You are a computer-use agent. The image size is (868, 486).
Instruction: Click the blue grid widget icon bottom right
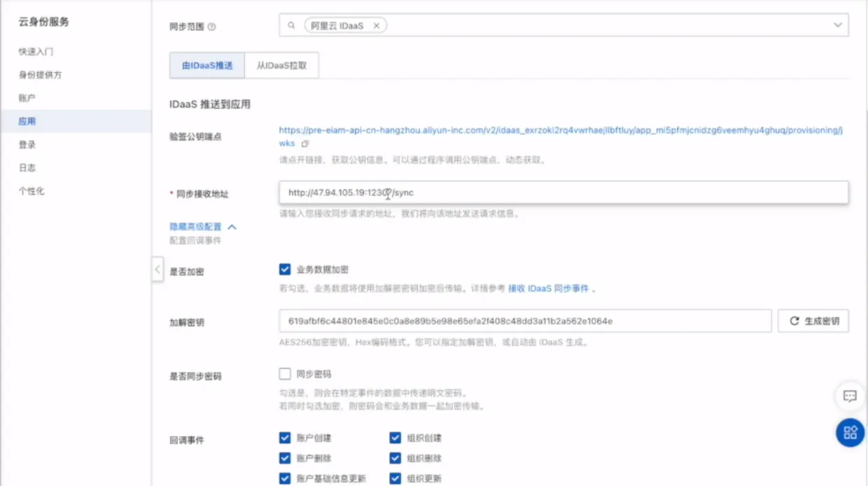click(x=850, y=433)
